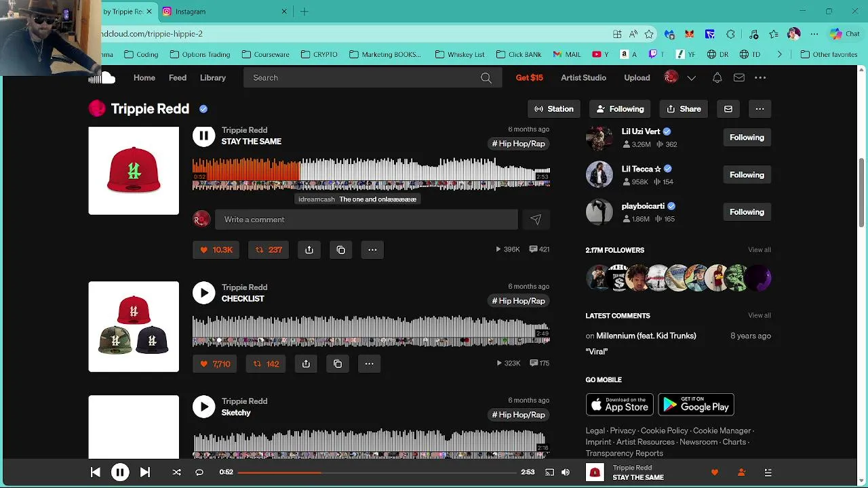Open a new browser tab
868x488 pixels.
304,12
